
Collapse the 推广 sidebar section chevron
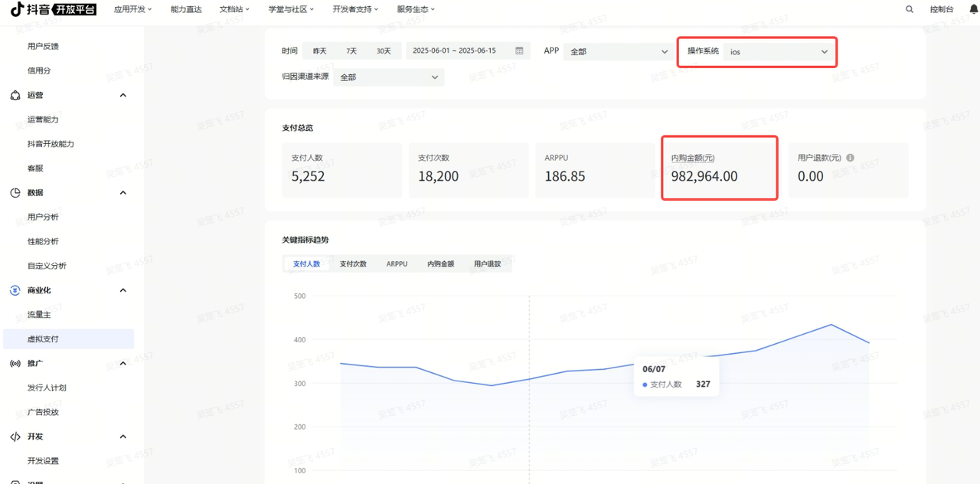click(123, 363)
